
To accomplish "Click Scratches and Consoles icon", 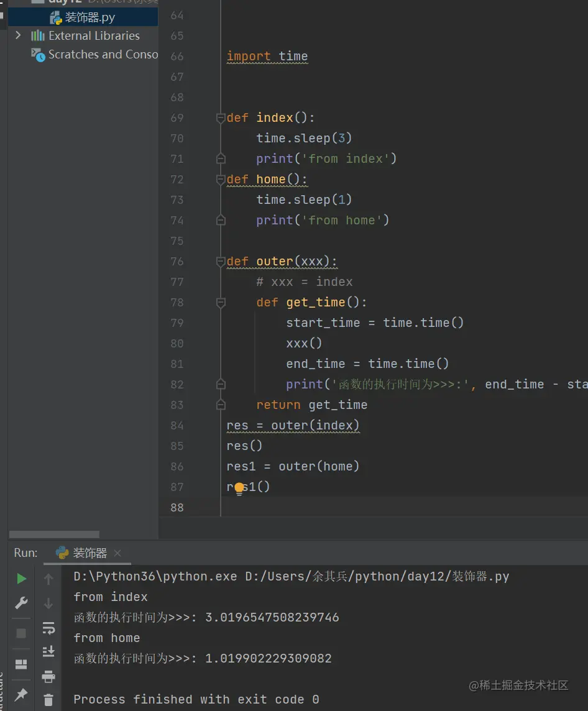I will coord(38,55).
